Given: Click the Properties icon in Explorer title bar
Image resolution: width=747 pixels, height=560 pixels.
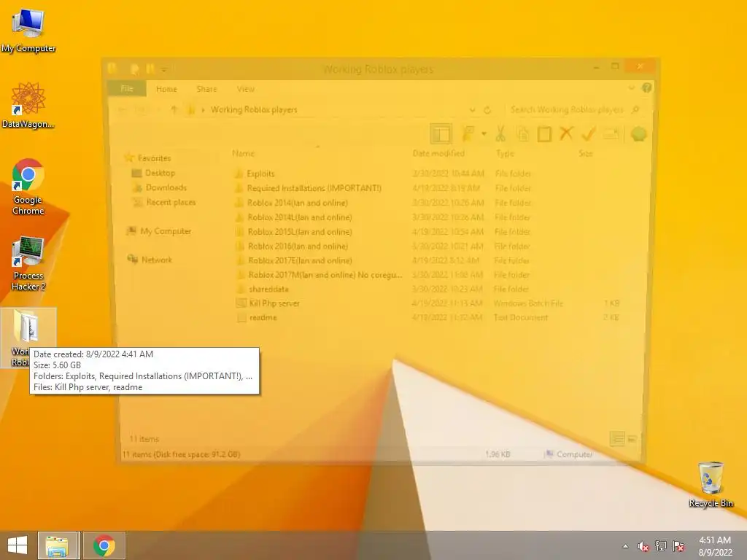Looking at the screenshot, I should (x=134, y=69).
